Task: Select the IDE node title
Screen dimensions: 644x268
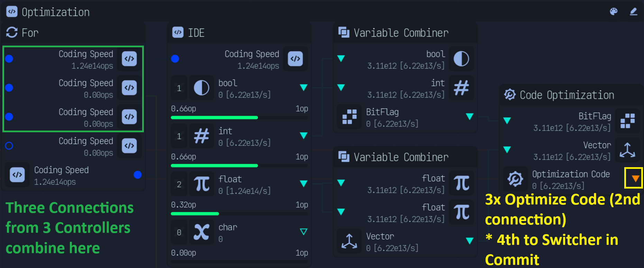Action: point(196,33)
